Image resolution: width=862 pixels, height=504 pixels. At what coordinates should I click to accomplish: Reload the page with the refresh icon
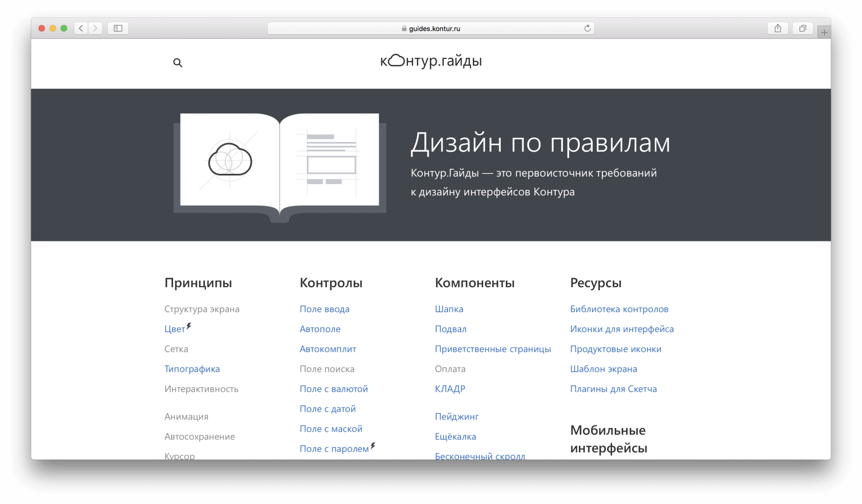pos(587,28)
